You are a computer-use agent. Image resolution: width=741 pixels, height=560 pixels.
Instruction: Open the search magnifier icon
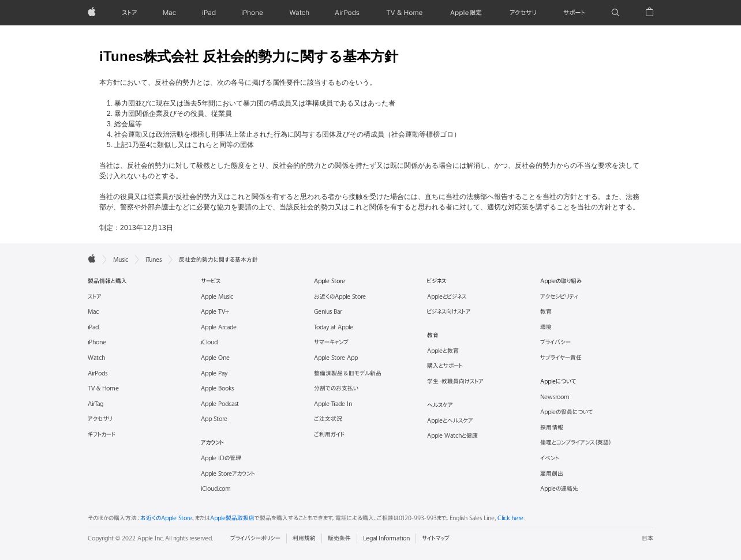[x=615, y=13]
